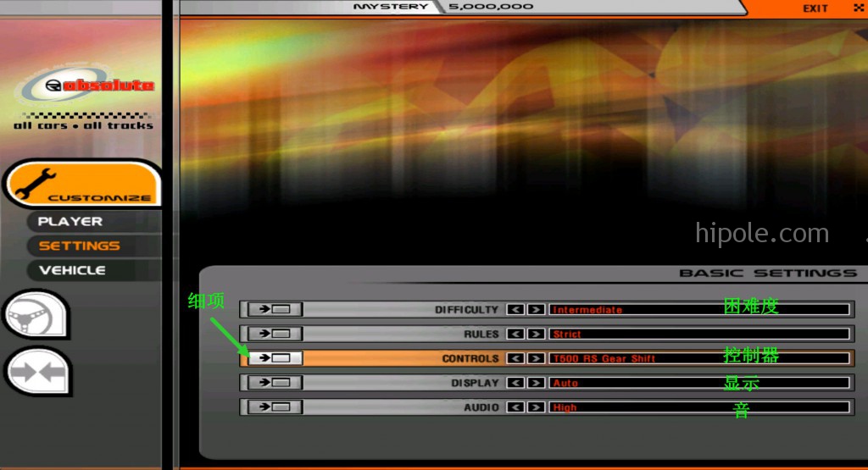The width and height of the screenshot is (868, 470).
Task: Select the steering wheel menu icon
Action: (x=36, y=315)
